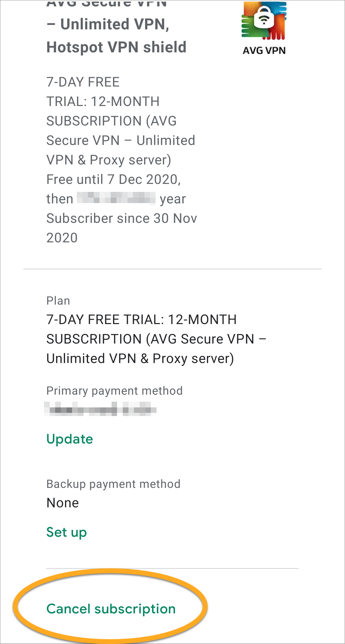
Task: Click the blurred primary payment method details
Action: point(100,409)
